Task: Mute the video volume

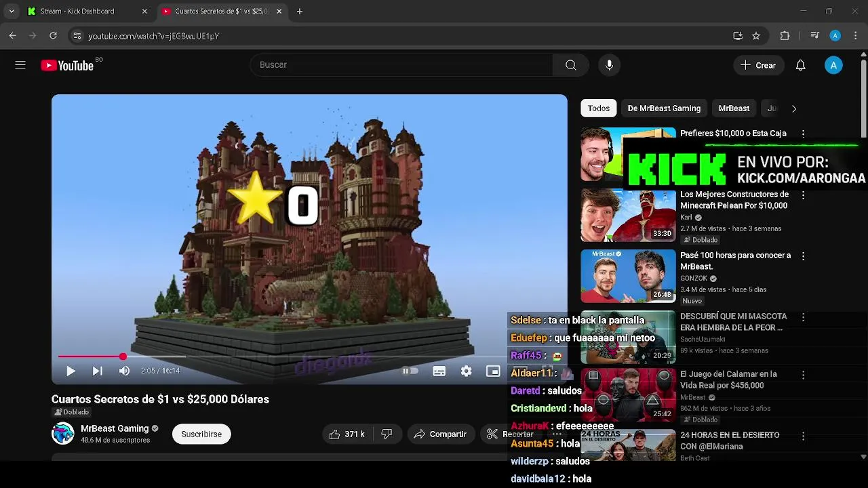Action: [124, 371]
